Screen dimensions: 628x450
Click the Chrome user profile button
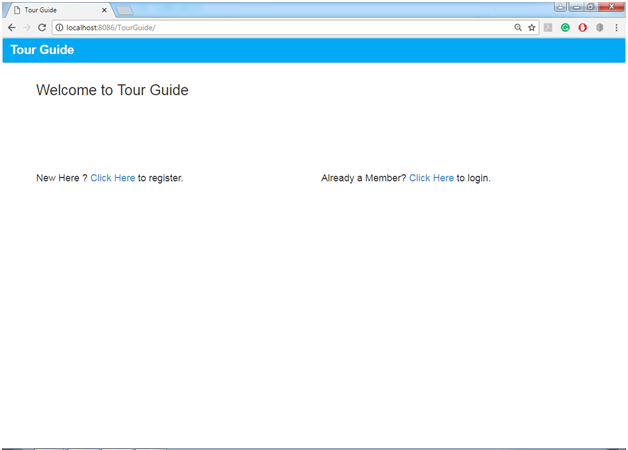tap(560, 7)
